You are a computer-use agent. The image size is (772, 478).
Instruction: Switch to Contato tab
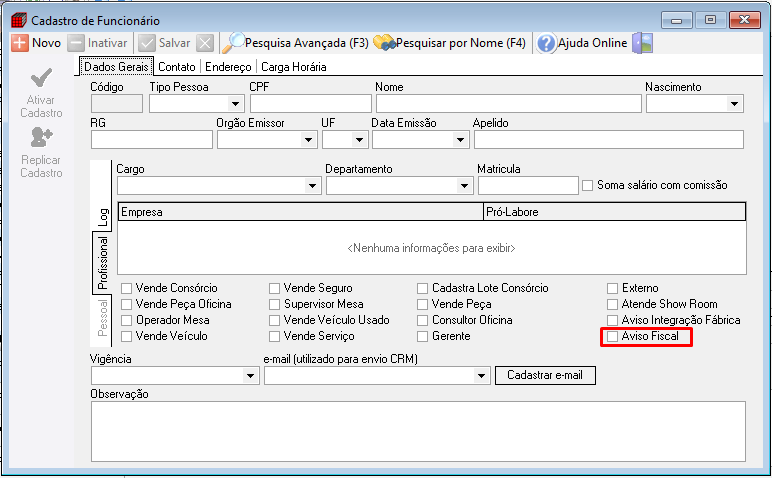(177, 67)
